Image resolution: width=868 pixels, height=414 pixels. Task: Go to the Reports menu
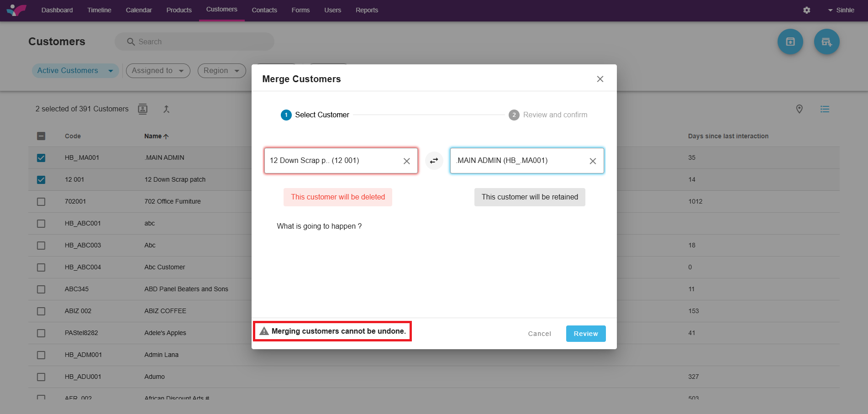(367, 10)
